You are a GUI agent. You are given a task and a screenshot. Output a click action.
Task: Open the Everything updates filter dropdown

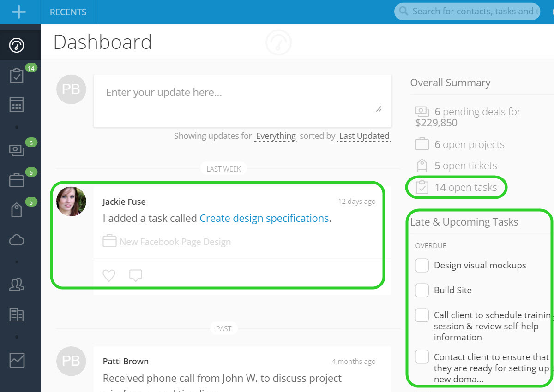pos(276,136)
